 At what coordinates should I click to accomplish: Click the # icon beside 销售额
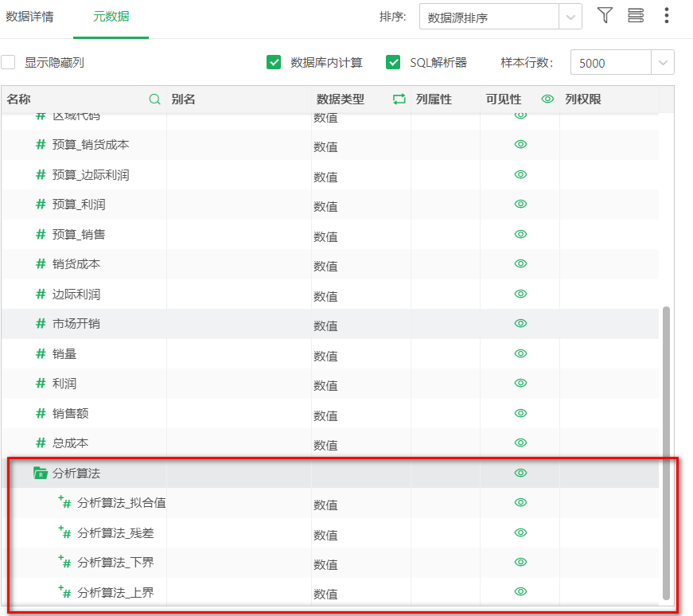point(41,414)
